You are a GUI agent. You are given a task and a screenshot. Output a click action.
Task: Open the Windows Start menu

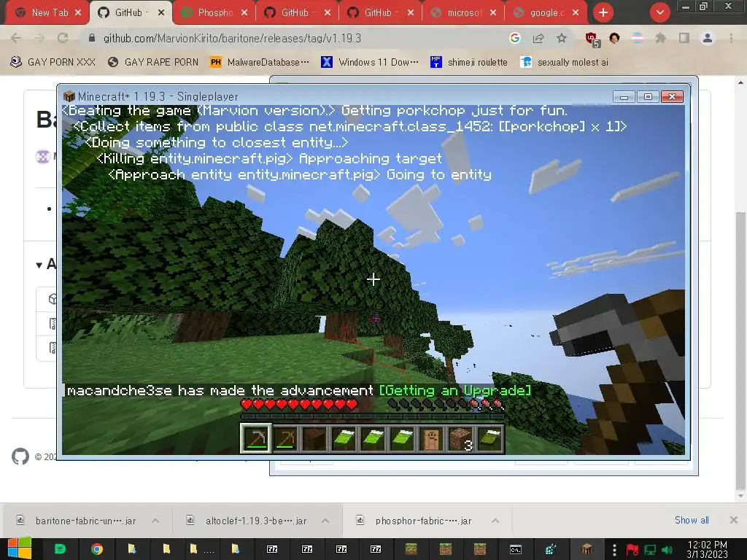pos(20,549)
